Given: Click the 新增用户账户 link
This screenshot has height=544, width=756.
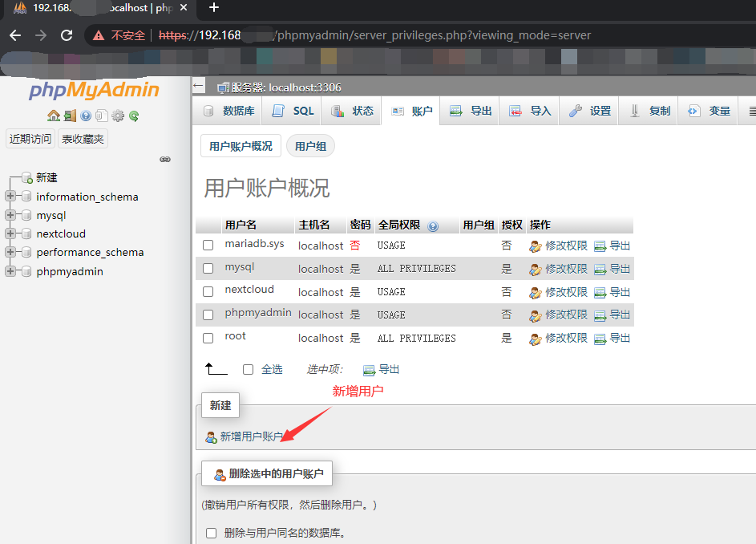Looking at the screenshot, I should pos(251,436).
